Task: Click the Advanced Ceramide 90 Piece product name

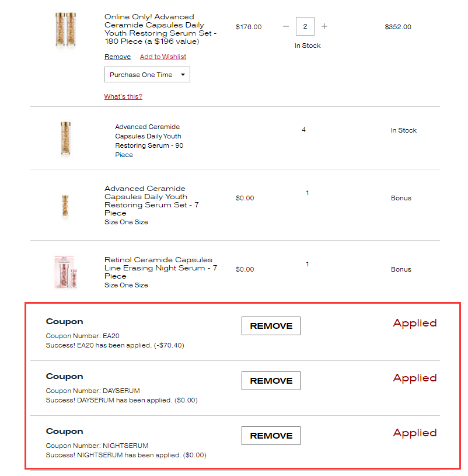Action: [x=149, y=141]
